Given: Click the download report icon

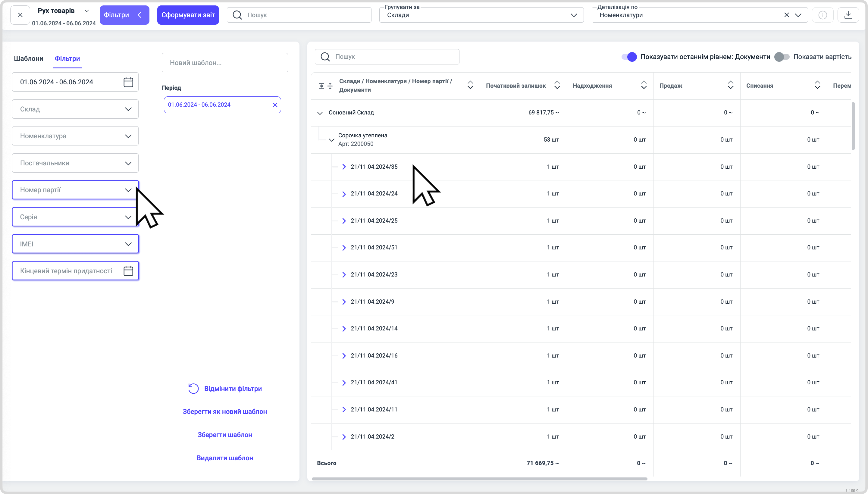Looking at the screenshot, I should point(848,15).
